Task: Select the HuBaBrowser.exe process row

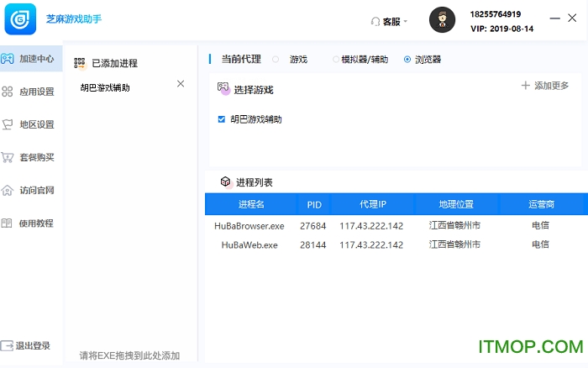Action: [396, 225]
